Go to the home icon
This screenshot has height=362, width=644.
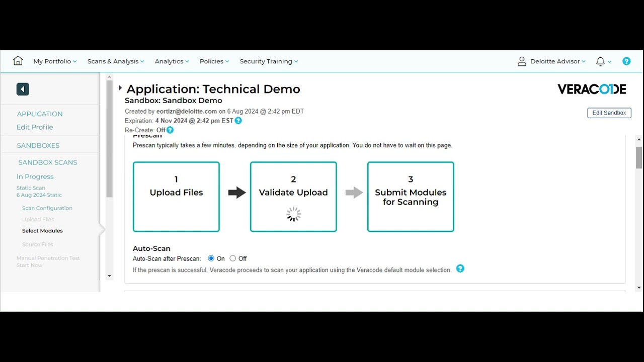[18, 61]
